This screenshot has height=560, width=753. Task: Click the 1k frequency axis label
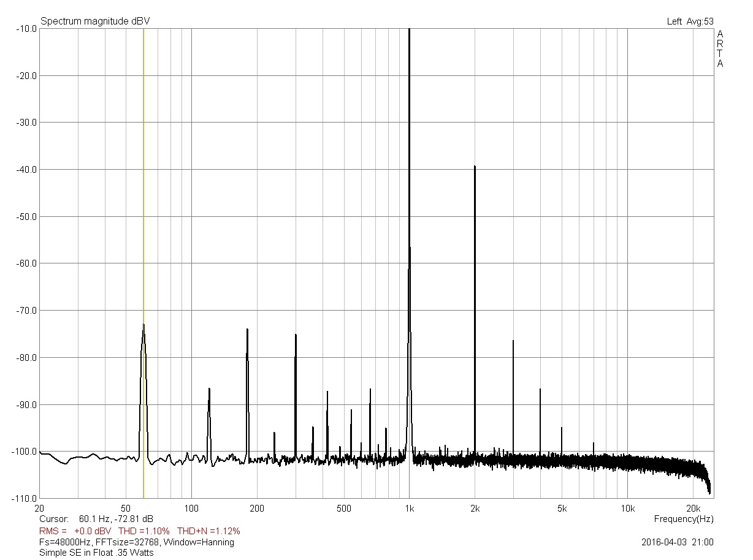(410, 509)
